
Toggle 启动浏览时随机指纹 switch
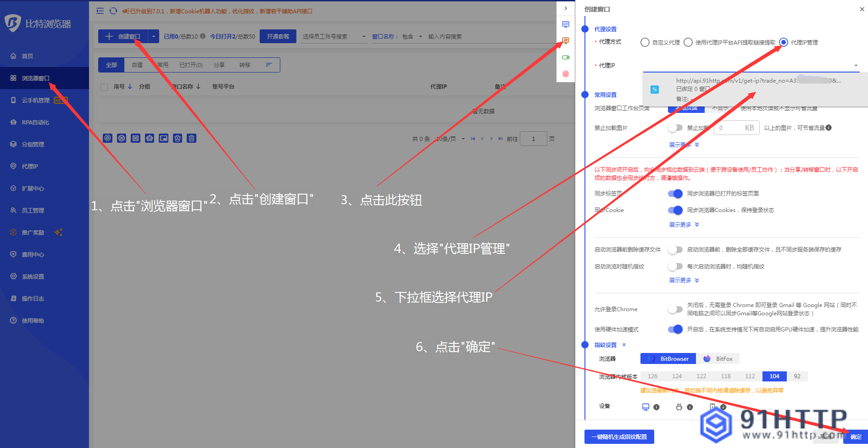click(675, 266)
